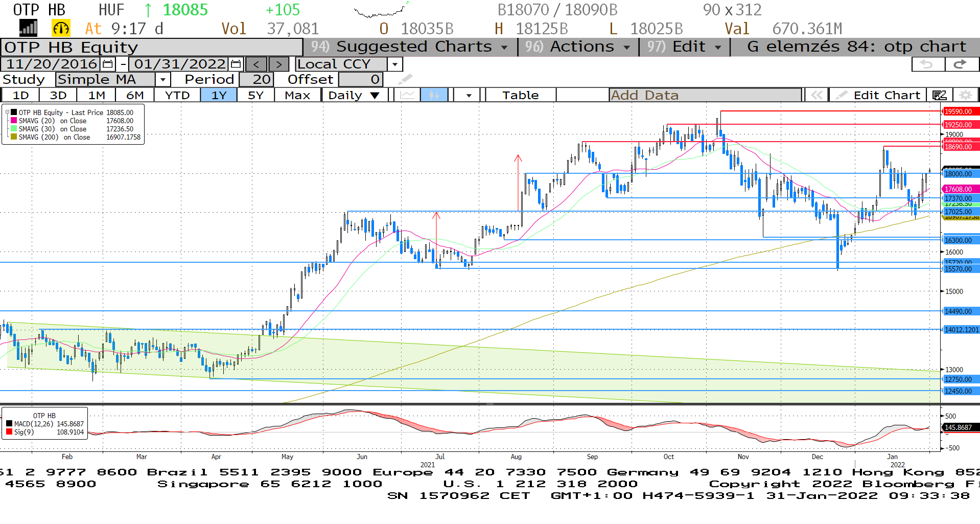980x524 pixels.
Task: Click the 12450.00 blue price label
Action: [961, 391]
